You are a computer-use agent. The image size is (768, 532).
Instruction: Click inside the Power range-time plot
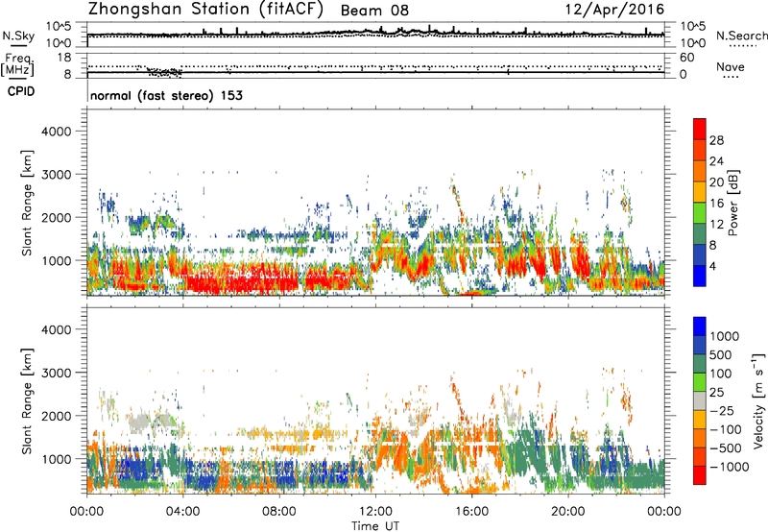click(x=375, y=203)
